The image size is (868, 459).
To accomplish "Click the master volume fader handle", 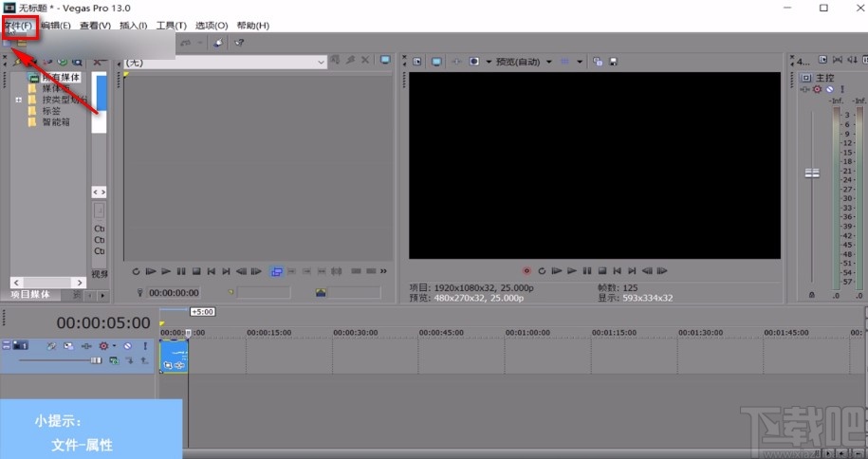I will tap(811, 174).
